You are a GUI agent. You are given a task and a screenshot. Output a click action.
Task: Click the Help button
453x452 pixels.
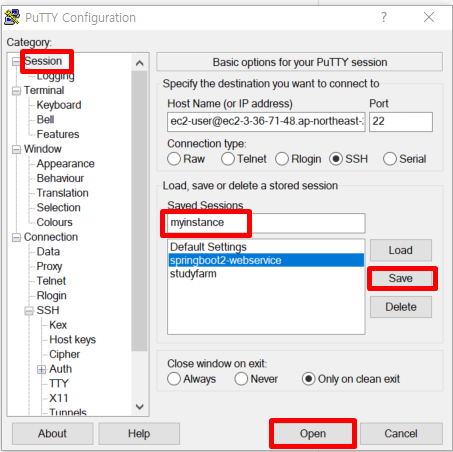[x=139, y=434]
